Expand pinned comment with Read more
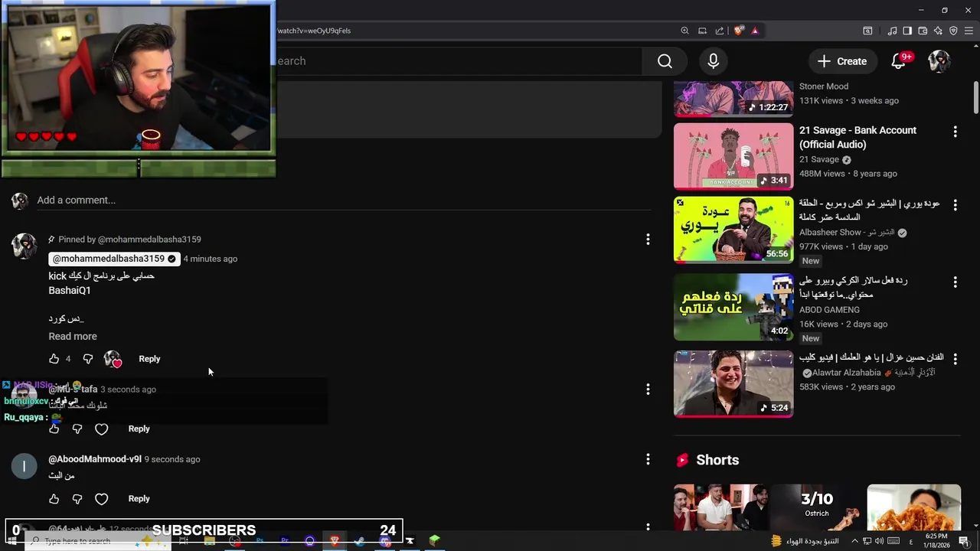Viewport: 980px width, 551px height. point(73,337)
